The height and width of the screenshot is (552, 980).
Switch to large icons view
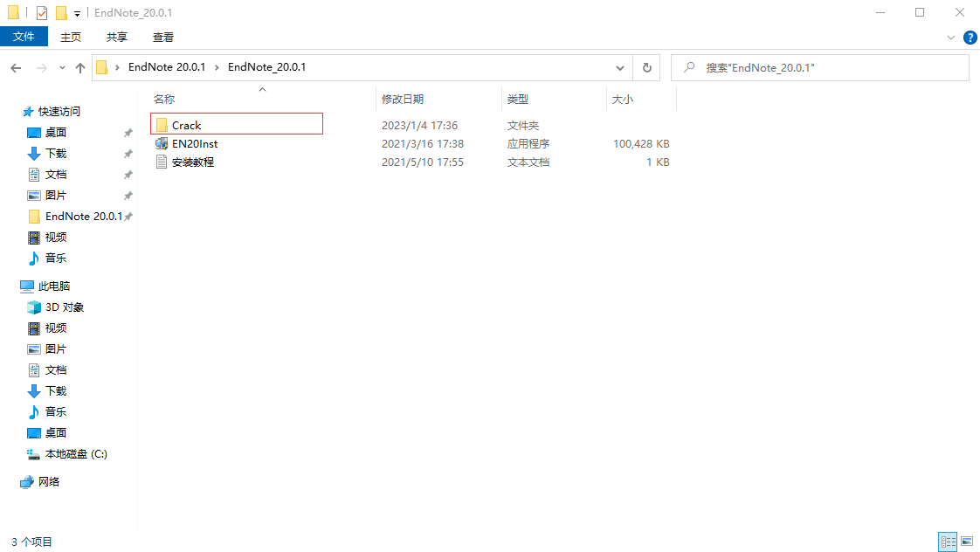pyautogui.click(x=967, y=542)
